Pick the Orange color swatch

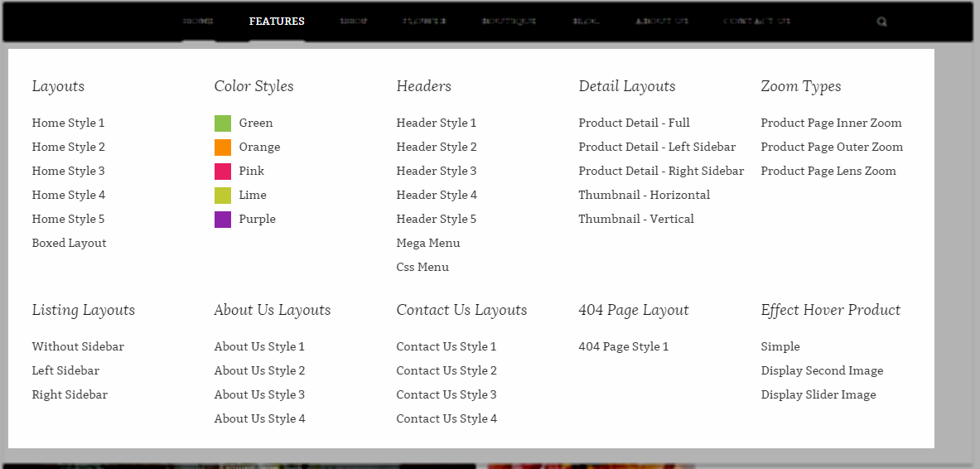[x=223, y=147]
